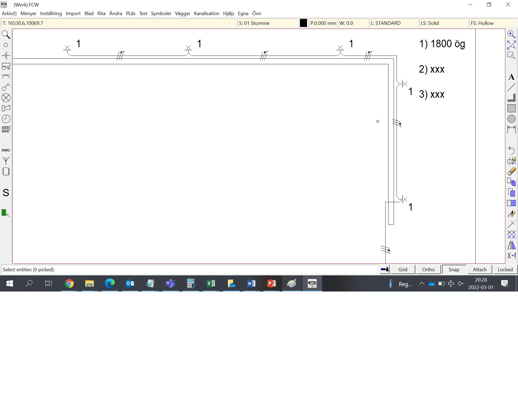Select the text tool 'A' icon
This screenshot has width=518, height=420.
[511, 77]
